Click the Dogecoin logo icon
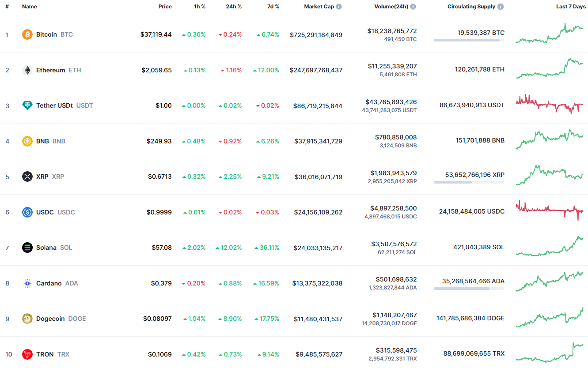The height and width of the screenshot is (368, 588). pos(27,319)
